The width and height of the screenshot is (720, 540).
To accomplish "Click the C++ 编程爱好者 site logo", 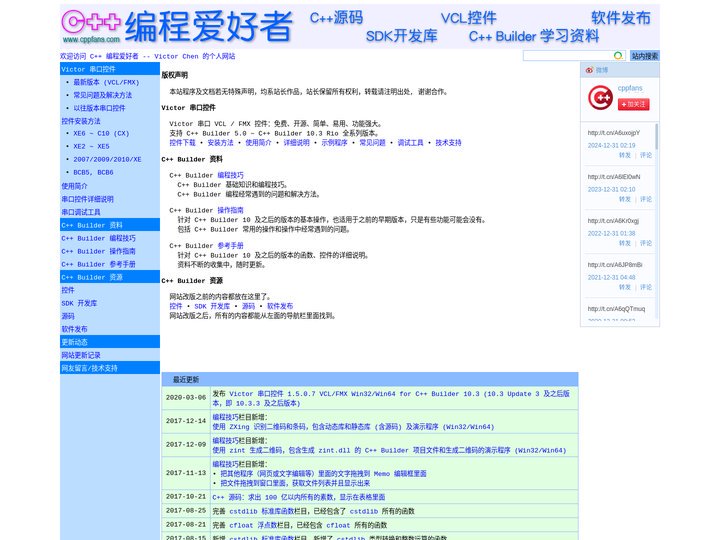I will 177,27.
